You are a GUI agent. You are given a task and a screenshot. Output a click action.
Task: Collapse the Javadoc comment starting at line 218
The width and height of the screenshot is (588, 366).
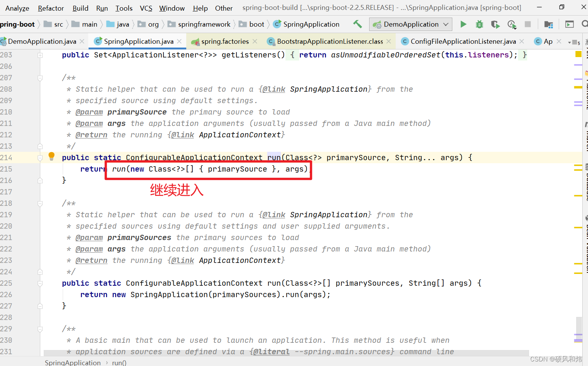[x=40, y=204]
